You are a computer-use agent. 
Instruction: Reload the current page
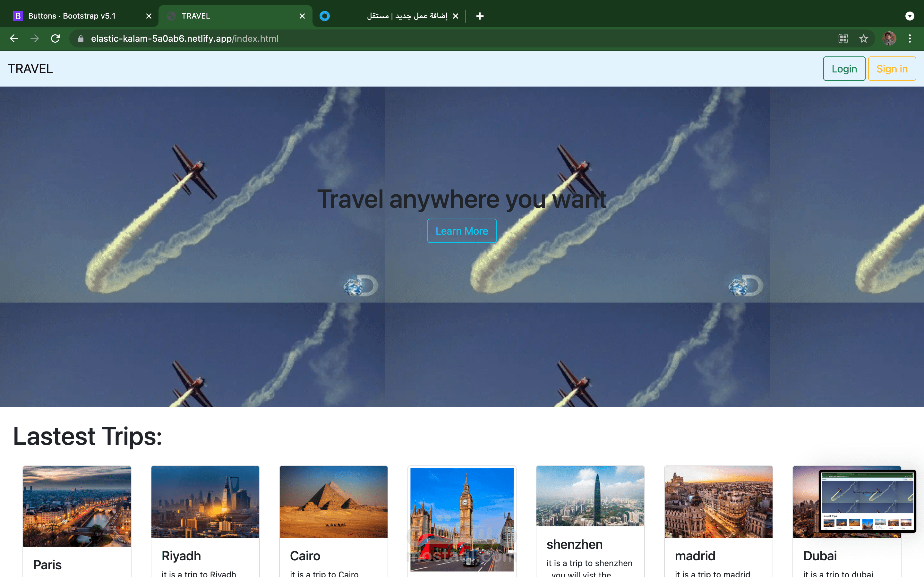(x=56, y=38)
